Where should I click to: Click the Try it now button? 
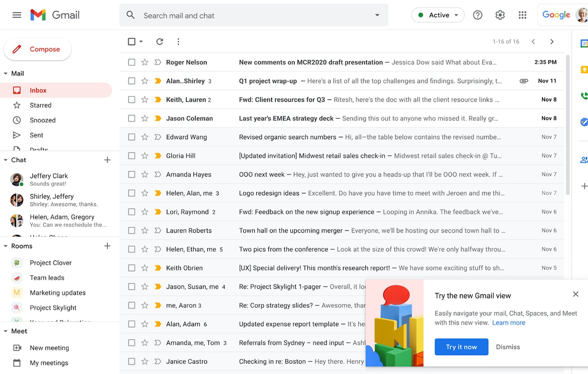(461, 347)
